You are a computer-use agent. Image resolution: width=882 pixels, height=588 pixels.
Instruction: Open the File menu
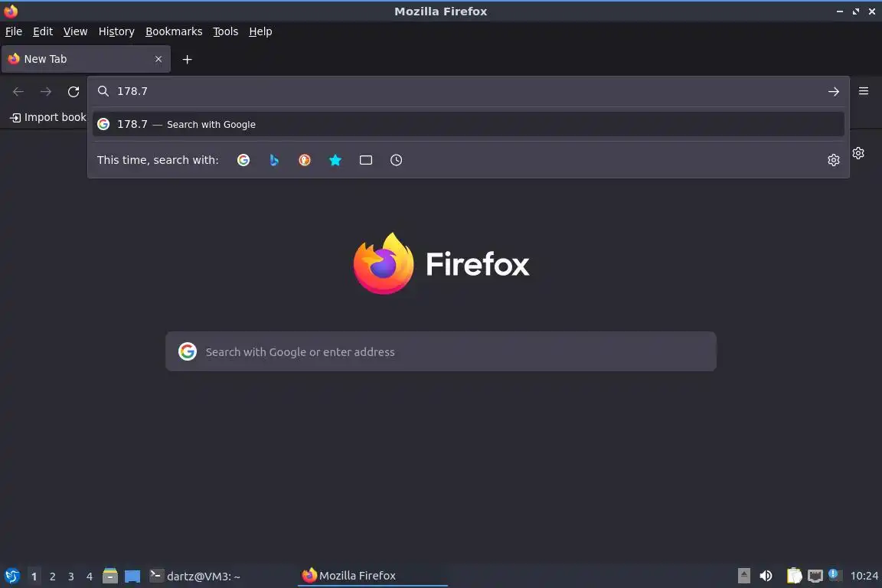point(14,31)
